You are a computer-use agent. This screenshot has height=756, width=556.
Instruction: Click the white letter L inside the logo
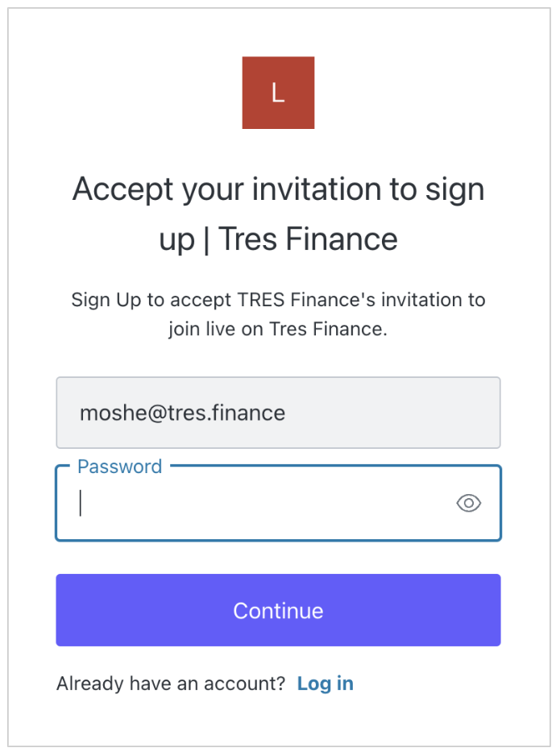point(278,93)
